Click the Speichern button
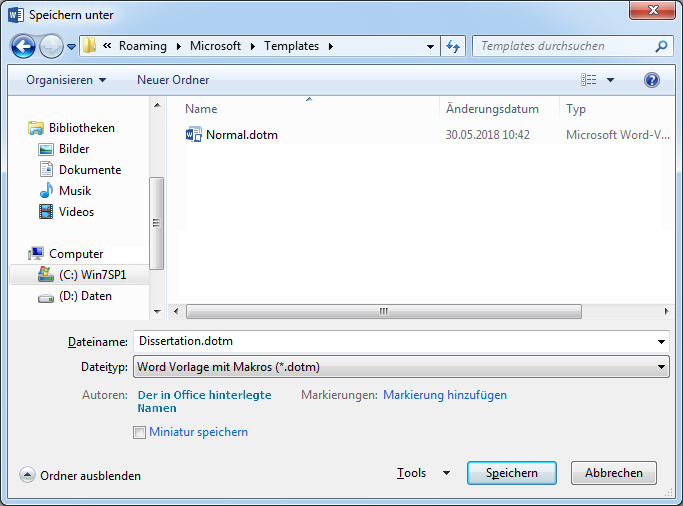This screenshot has height=506, width=683. (x=511, y=473)
